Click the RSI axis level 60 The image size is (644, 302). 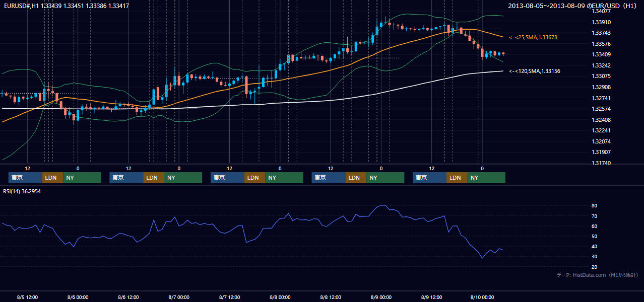coord(594,226)
